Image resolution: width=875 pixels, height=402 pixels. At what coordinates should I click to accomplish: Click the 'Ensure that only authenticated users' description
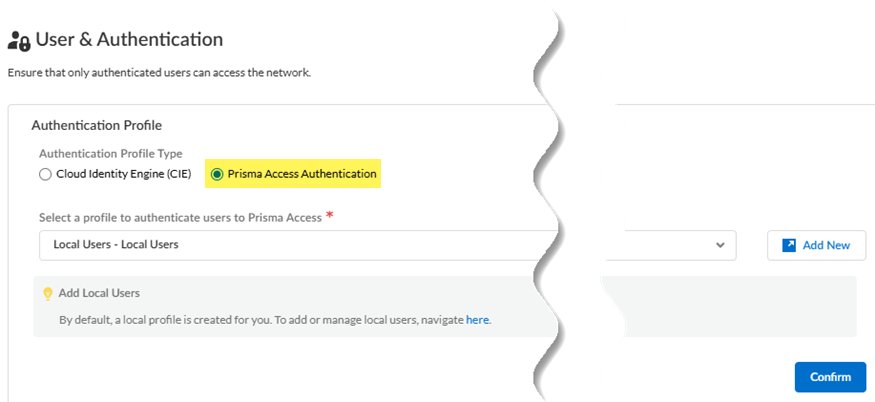click(x=159, y=73)
